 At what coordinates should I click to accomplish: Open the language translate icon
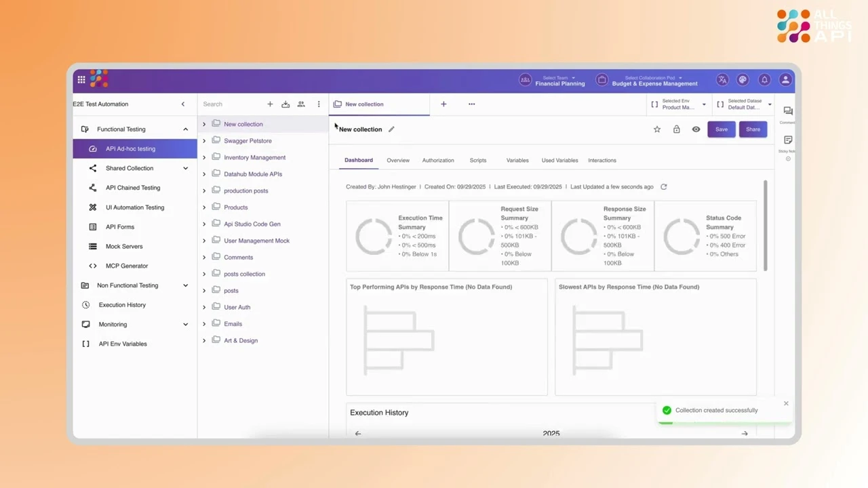(x=722, y=80)
